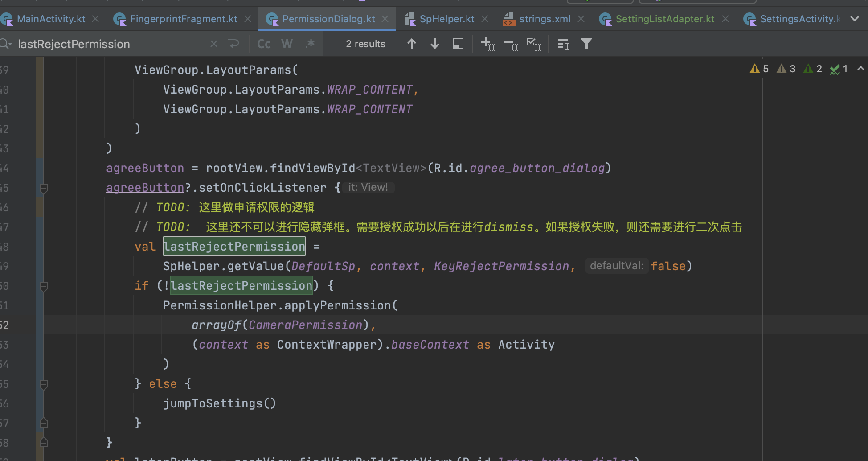This screenshot has width=868, height=461.
Task: Open the FingerprintFragment.kt tab
Action: tap(176, 19)
